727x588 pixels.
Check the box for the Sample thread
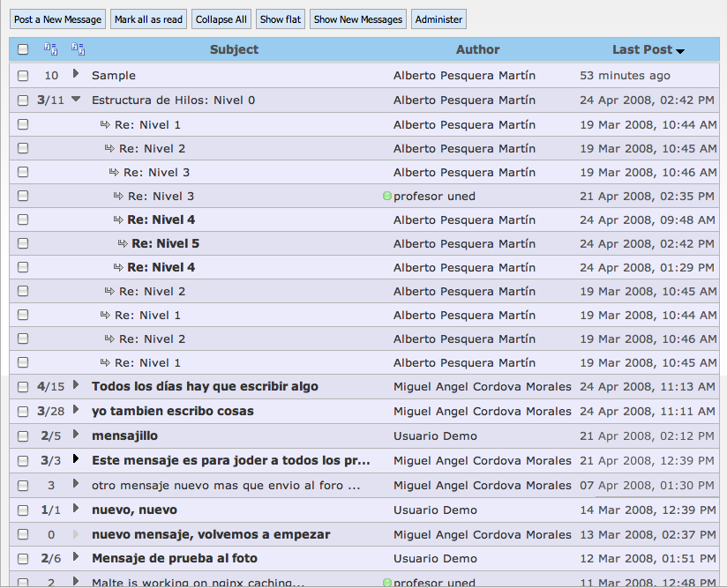pos(23,76)
